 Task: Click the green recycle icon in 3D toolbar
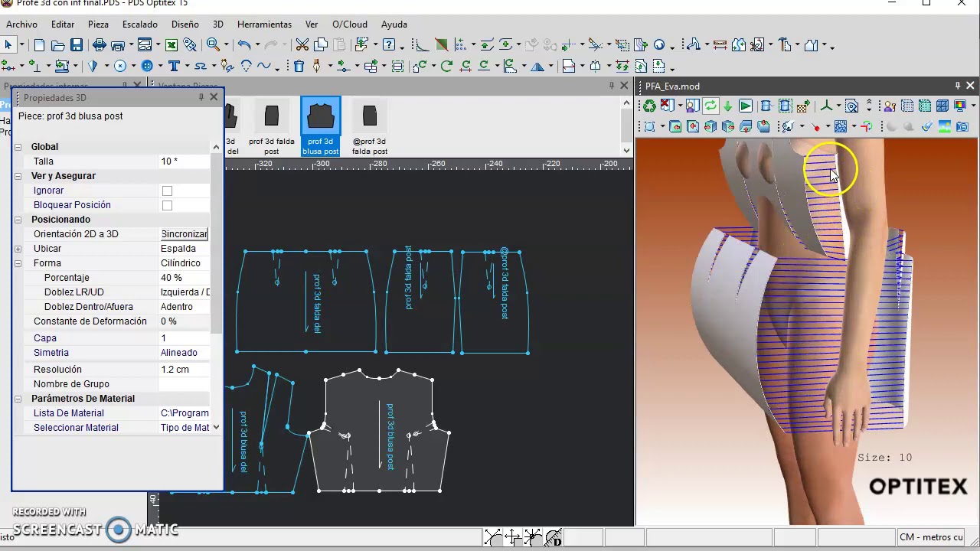coord(649,106)
